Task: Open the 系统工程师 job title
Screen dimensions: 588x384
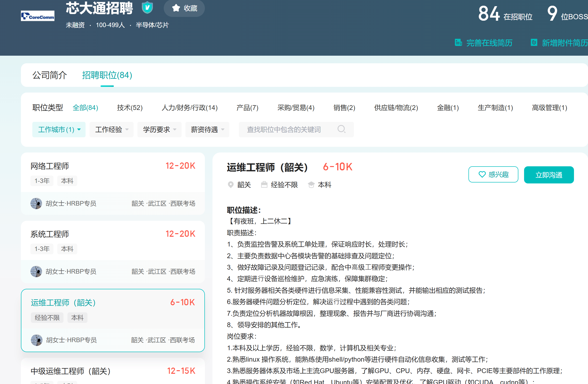Action: point(50,234)
